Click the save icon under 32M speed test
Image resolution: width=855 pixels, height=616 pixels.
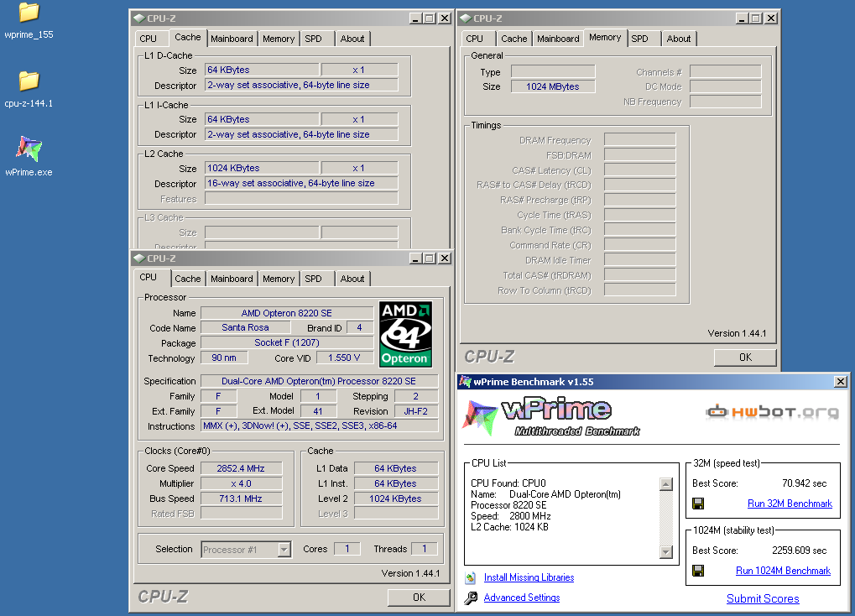coord(698,504)
